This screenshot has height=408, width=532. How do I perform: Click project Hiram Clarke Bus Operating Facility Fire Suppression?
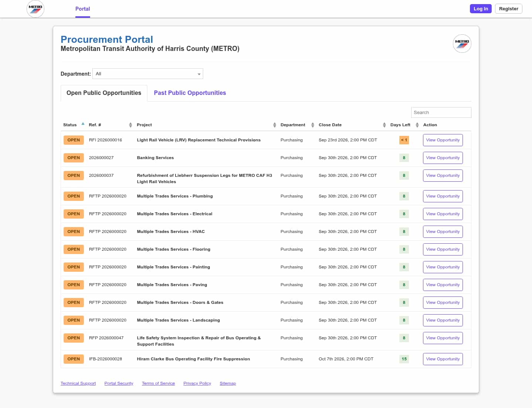pos(193,359)
